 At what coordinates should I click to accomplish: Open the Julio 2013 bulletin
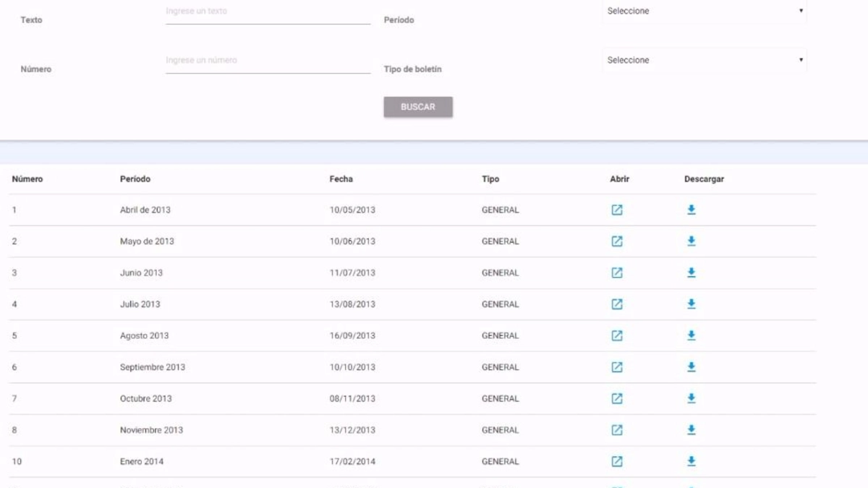[x=617, y=304]
